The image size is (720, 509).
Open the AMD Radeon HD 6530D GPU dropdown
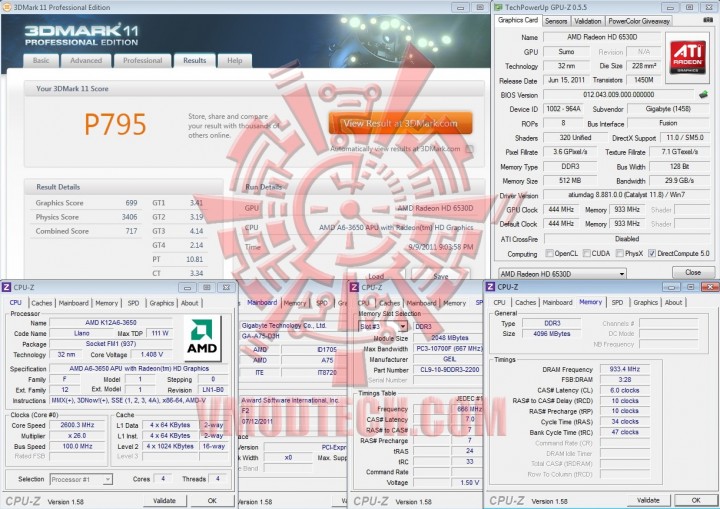(562, 274)
